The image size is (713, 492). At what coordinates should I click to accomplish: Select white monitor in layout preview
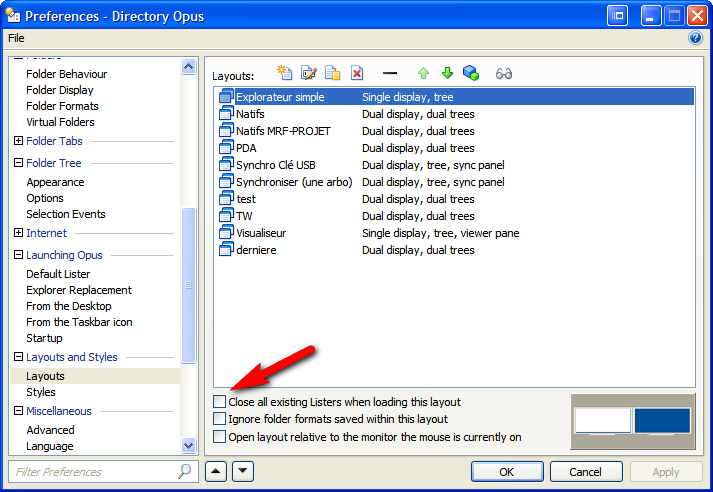tap(603, 421)
